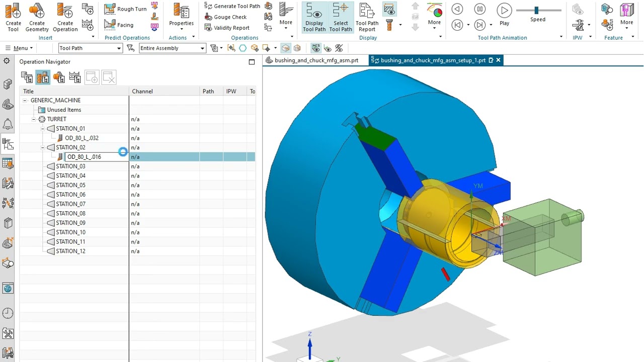Screen dimensions: 644x362
Task: Step tool path animation backward
Action: (x=457, y=9)
